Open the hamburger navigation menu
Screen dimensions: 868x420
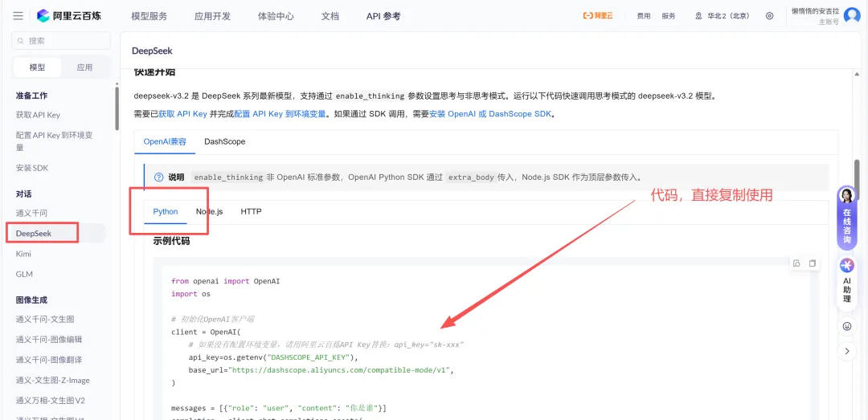pyautogui.click(x=18, y=15)
